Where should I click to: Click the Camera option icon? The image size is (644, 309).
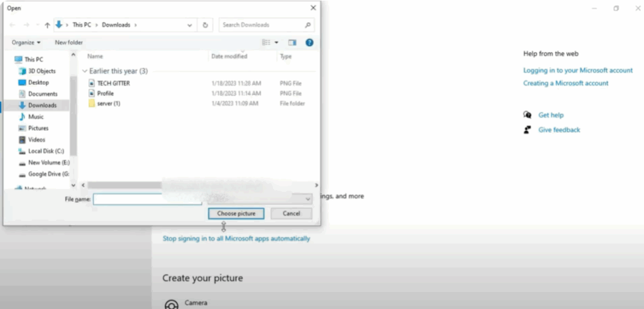pos(171,305)
